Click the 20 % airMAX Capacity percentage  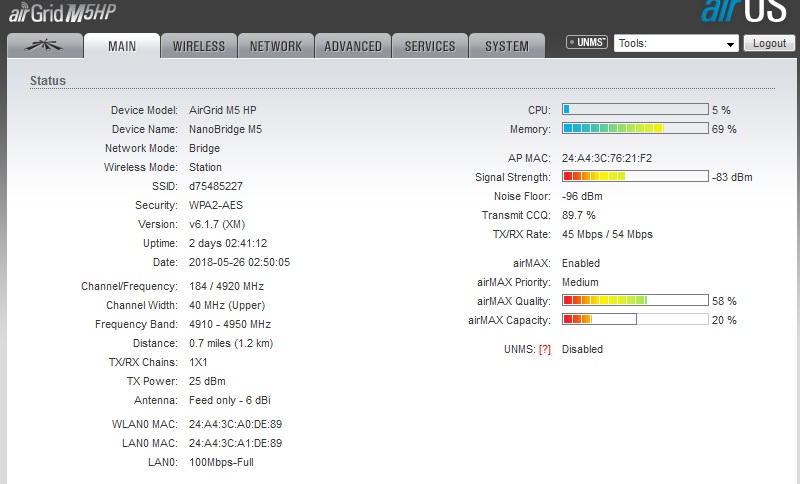[724, 320]
